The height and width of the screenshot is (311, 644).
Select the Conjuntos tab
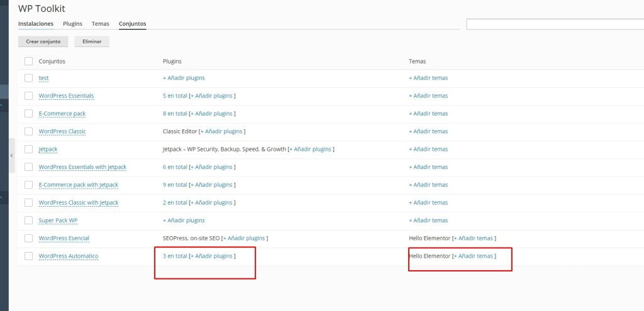132,24
